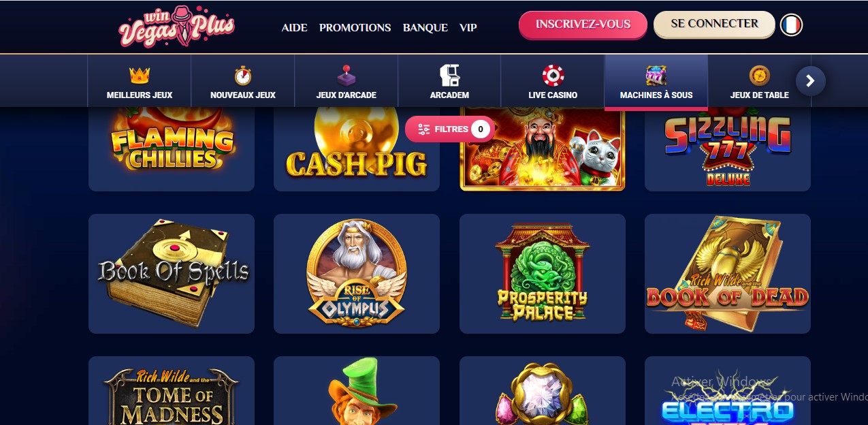The image size is (868, 425).
Task: Open the French flag language selector
Action: 791,25
